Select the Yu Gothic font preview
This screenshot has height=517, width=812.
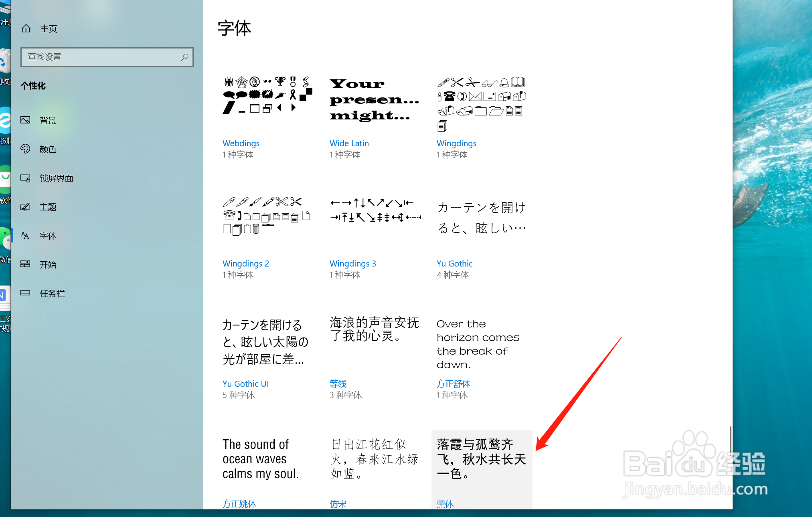point(481,218)
